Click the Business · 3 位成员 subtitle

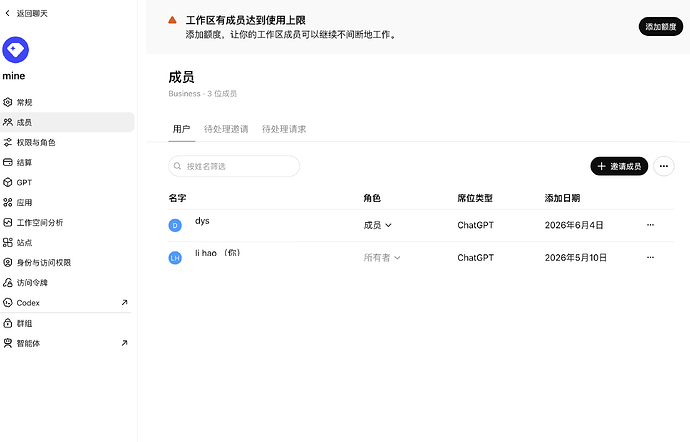pos(202,93)
